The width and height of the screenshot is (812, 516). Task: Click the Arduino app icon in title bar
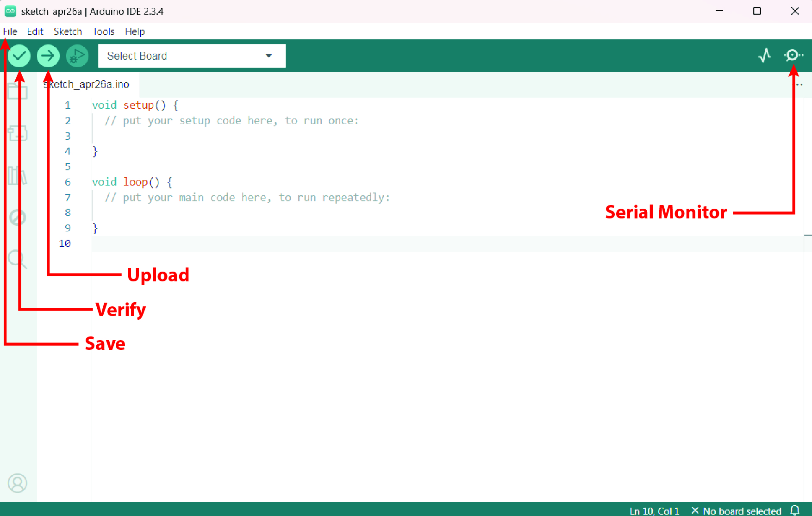pyautogui.click(x=10, y=11)
